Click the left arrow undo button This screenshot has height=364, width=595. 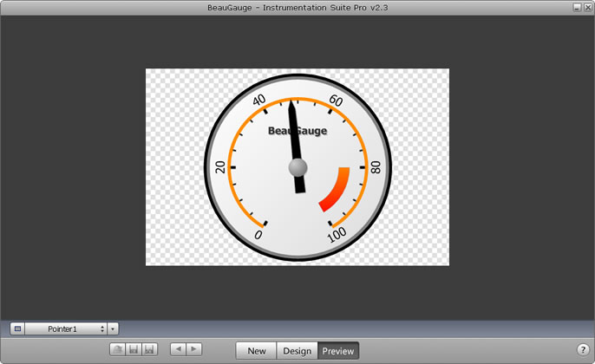pyautogui.click(x=179, y=348)
